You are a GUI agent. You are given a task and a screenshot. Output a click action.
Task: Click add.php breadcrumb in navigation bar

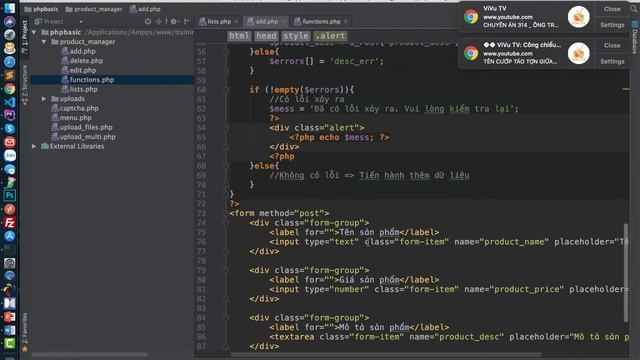click(145, 9)
